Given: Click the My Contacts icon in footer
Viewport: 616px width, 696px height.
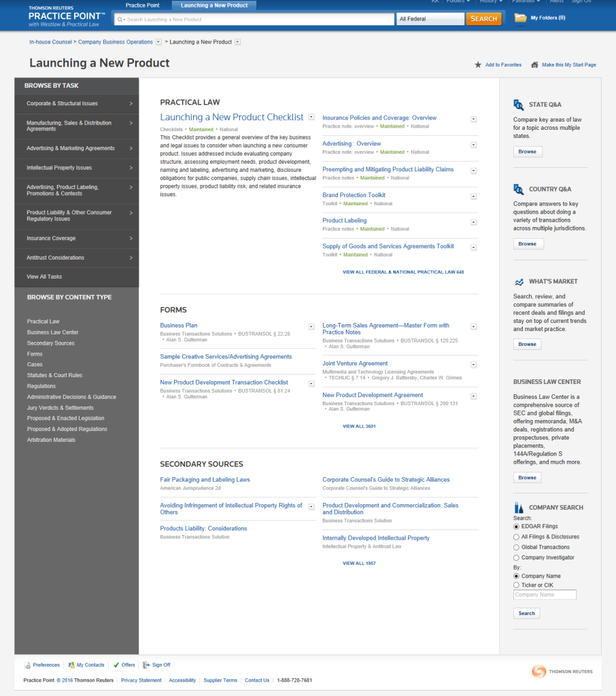Looking at the screenshot, I should [x=71, y=665].
